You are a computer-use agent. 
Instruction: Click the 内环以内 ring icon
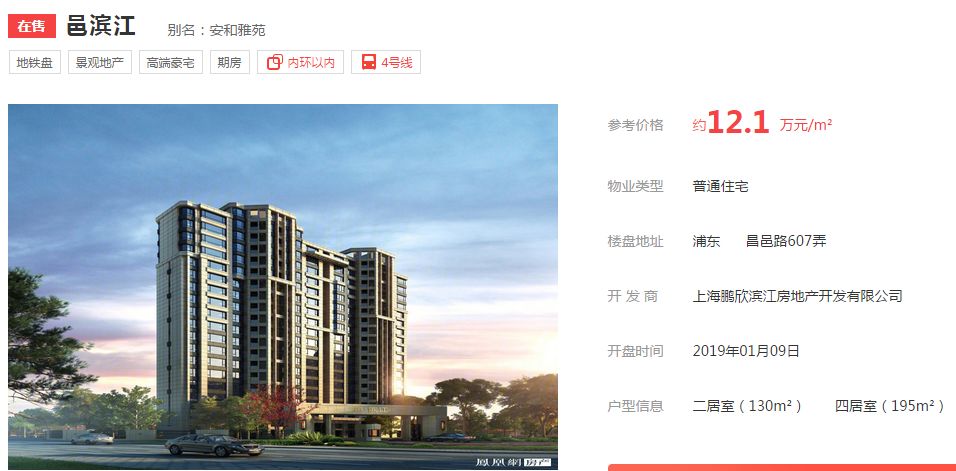275,62
